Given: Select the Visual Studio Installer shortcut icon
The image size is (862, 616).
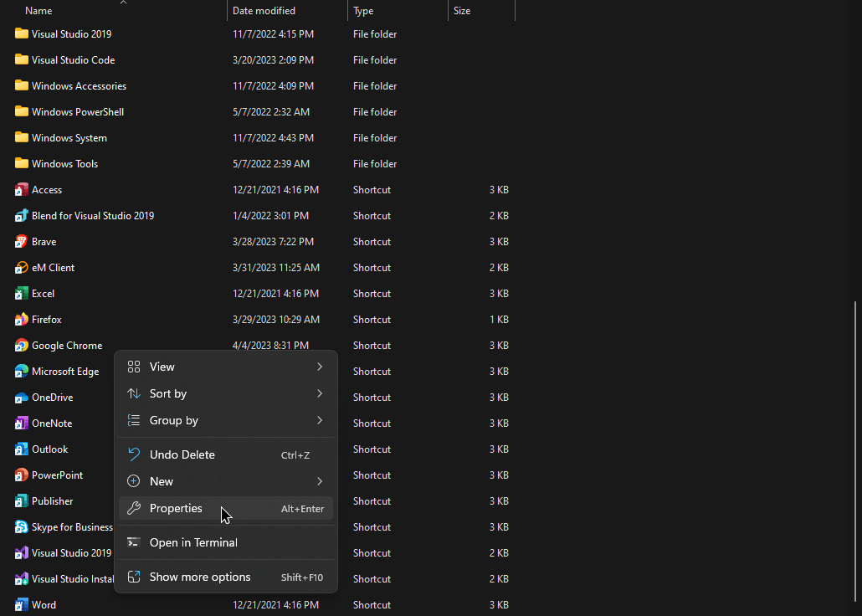Looking at the screenshot, I should click(x=22, y=578).
